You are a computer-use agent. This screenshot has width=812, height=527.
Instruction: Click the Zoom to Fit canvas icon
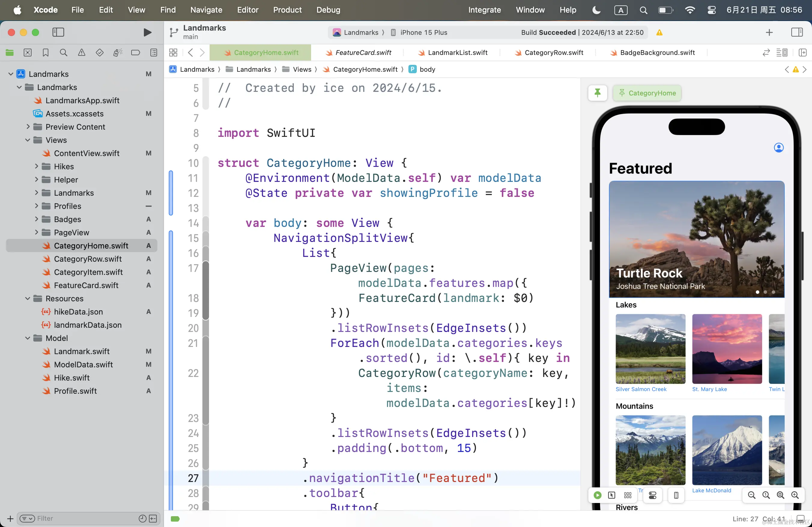780,495
